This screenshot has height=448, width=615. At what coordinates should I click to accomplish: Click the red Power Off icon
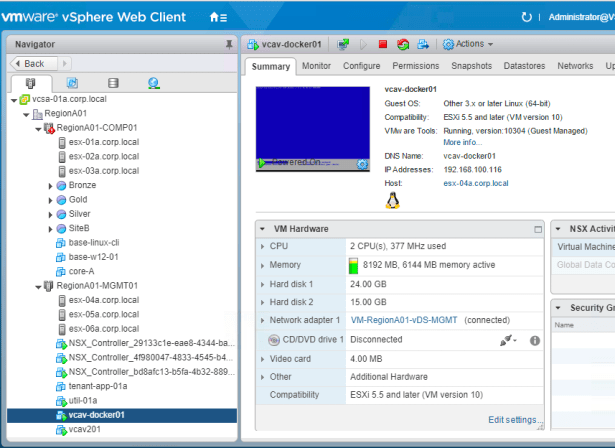tap(383, 44)
